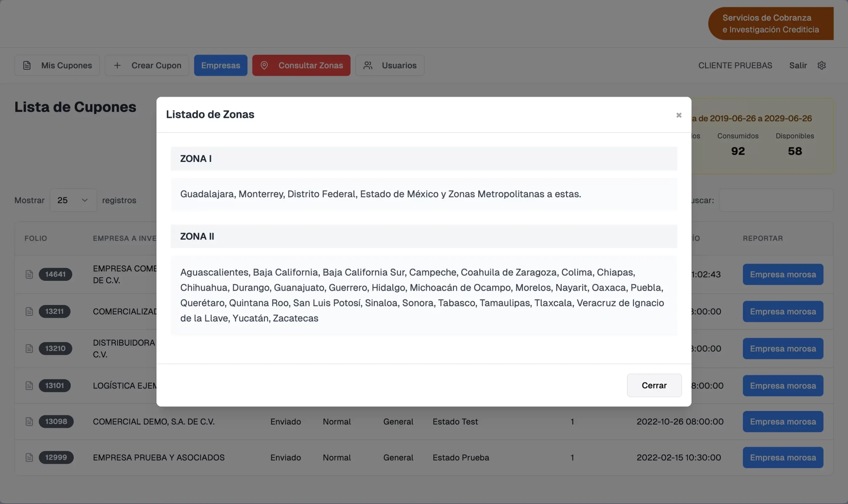Select the folio 13098 badge
Viewport: 848px width, 504px height.
click(56, 421)
